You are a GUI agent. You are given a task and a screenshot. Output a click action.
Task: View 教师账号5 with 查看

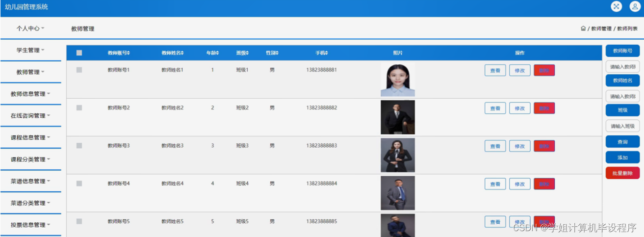coord(495,222)
